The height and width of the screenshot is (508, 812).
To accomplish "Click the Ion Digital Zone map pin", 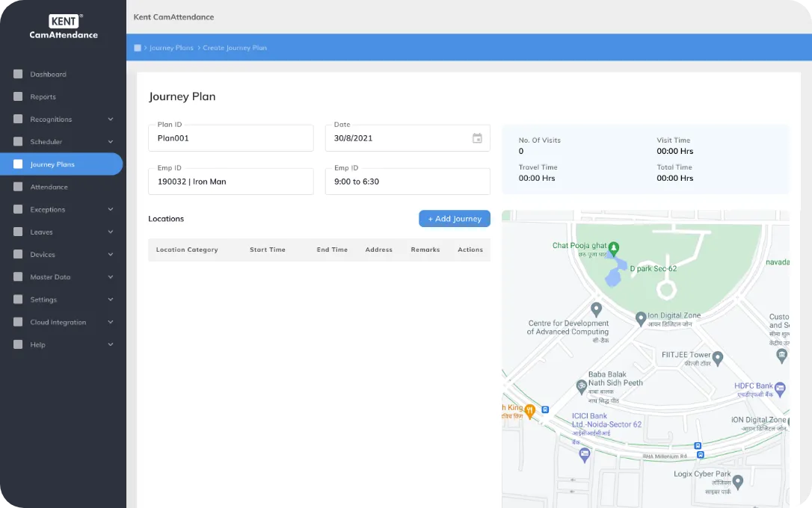I will (641, 319).
